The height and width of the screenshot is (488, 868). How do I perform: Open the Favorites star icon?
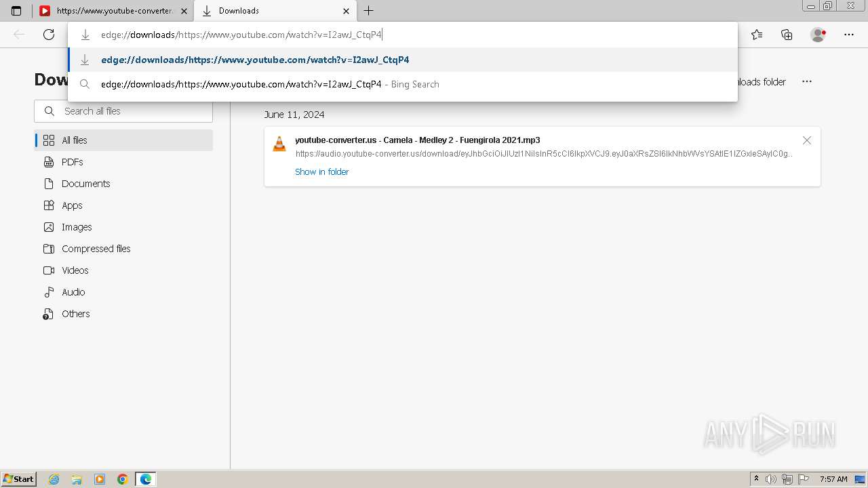point(757,35)
